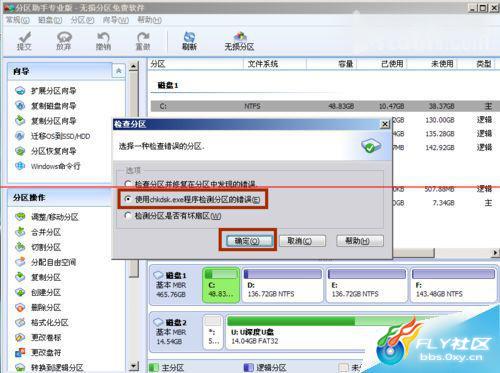Choose the 格式化分区 operation icon
This screenshot has height=373, width=500.
point(20,322)
